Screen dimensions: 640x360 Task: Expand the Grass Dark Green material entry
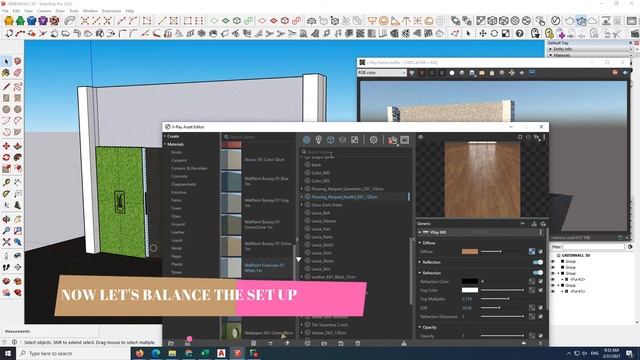[x=302, y=205]
